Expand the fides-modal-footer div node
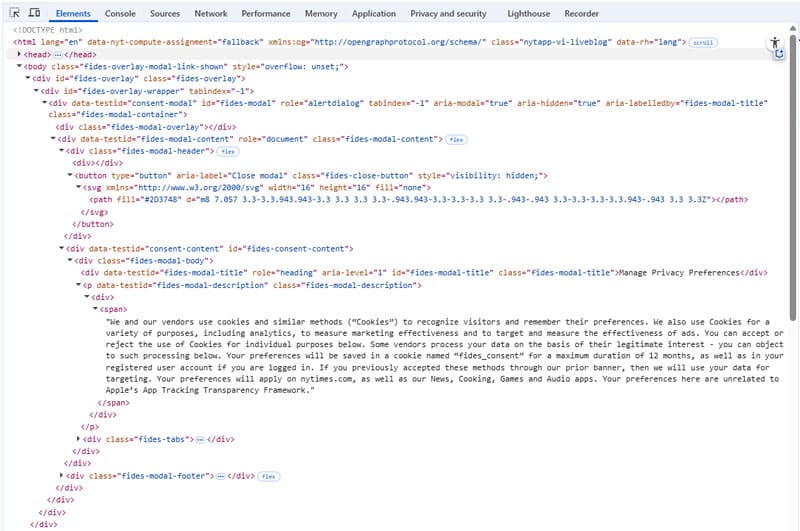 click(62, 475)
